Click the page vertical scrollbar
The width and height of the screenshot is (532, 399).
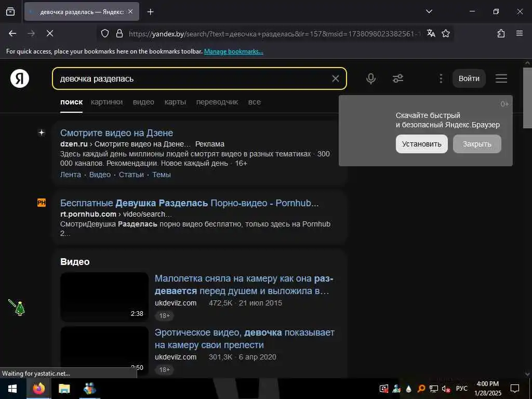point(527,98)
